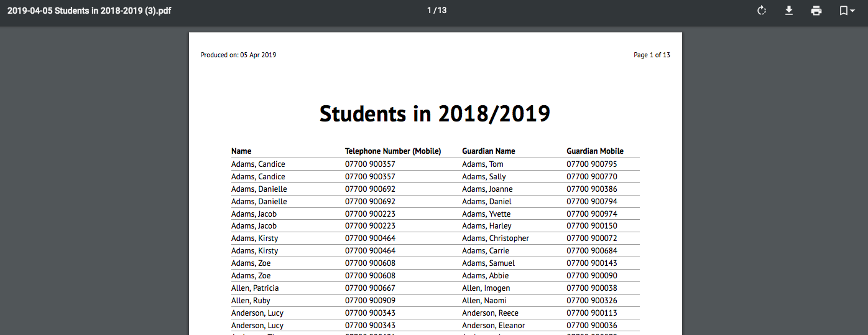Click the PDF file name in toolbar

89,11
